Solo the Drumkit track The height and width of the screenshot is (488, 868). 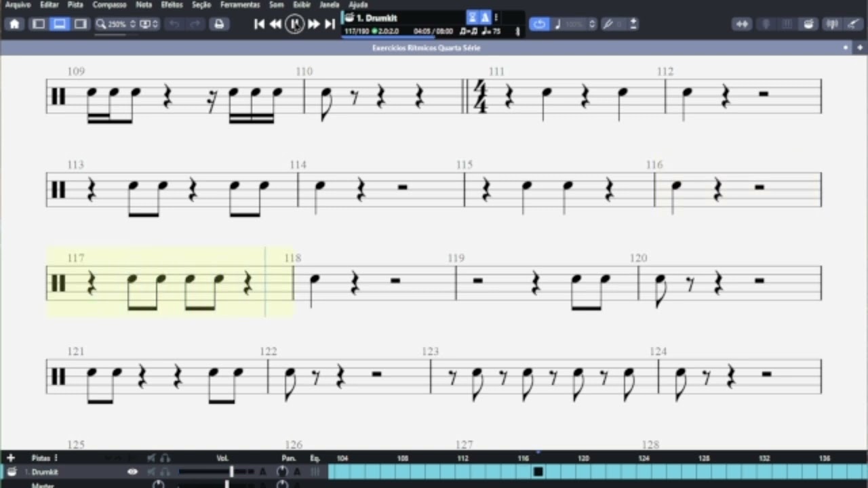point(165,472)
